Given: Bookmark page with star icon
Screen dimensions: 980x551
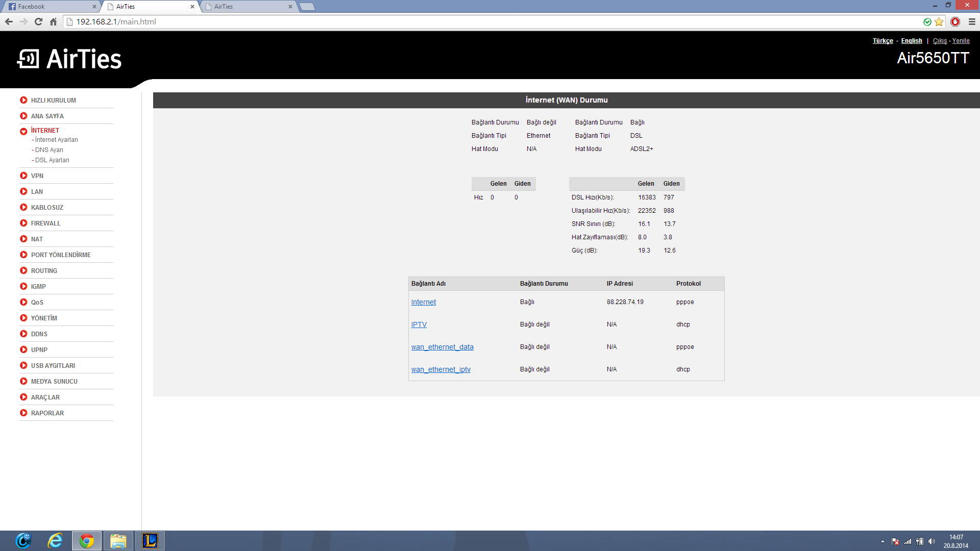Looking at the screenshot, I should click(x=939, y=21).
